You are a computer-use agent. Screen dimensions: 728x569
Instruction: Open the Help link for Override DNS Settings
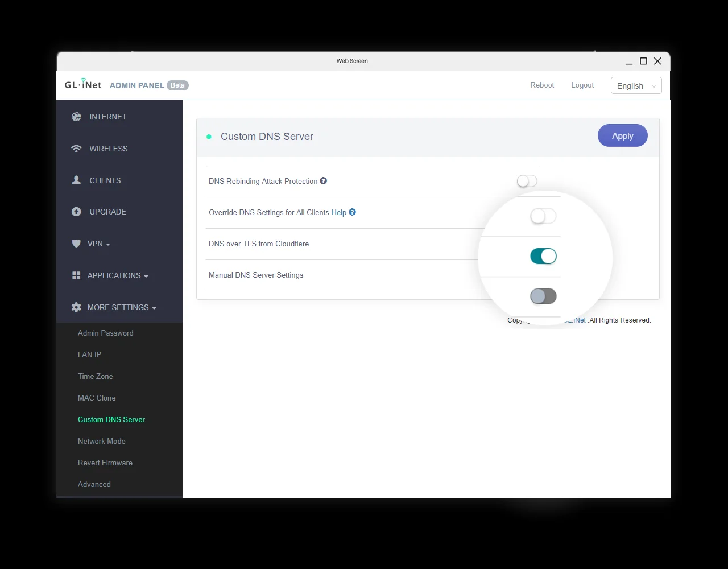(x=339, y=212)
